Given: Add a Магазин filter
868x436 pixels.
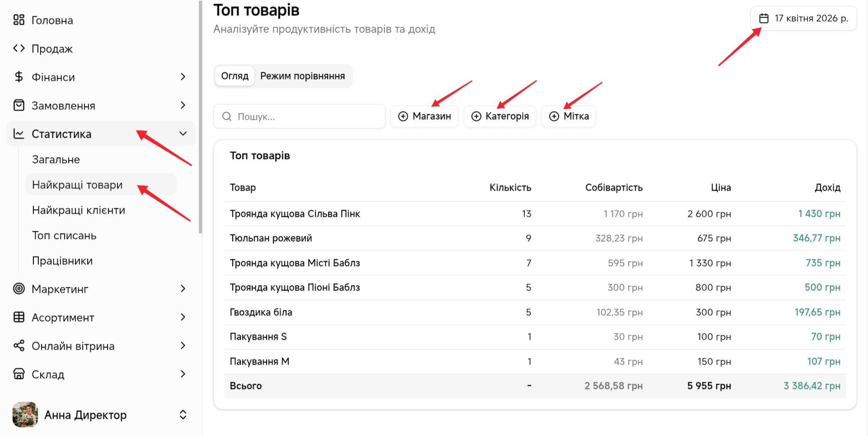Looking at the screenshot, I should tap(425, 117).
